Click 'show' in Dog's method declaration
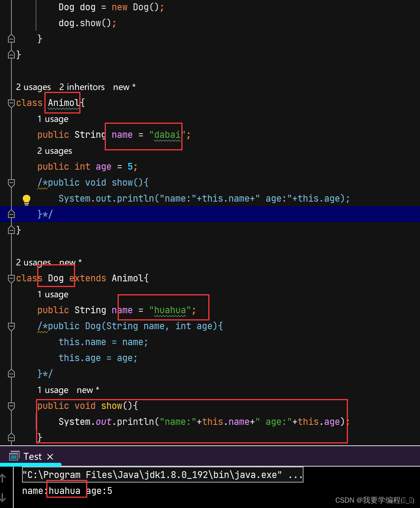The image size is (420, 508). click(x=112, y=406)
